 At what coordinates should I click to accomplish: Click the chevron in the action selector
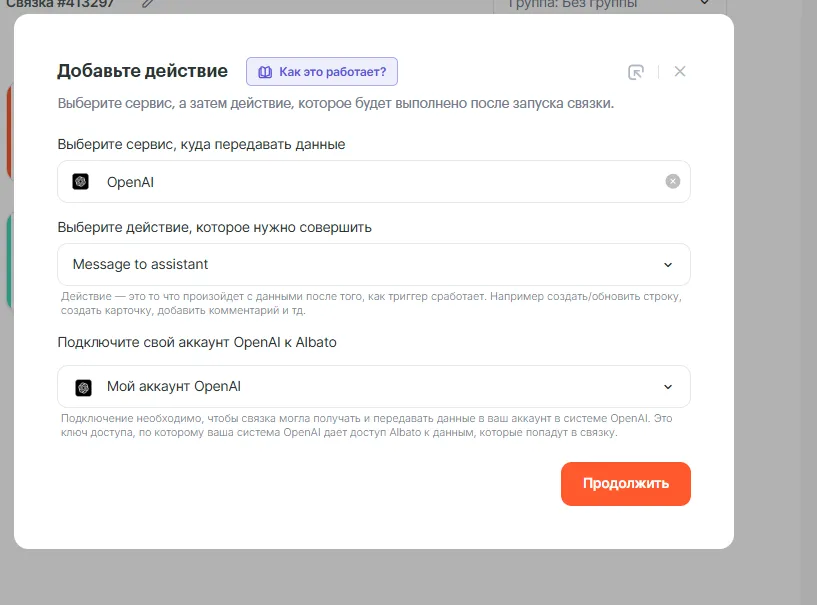point(668,265)
